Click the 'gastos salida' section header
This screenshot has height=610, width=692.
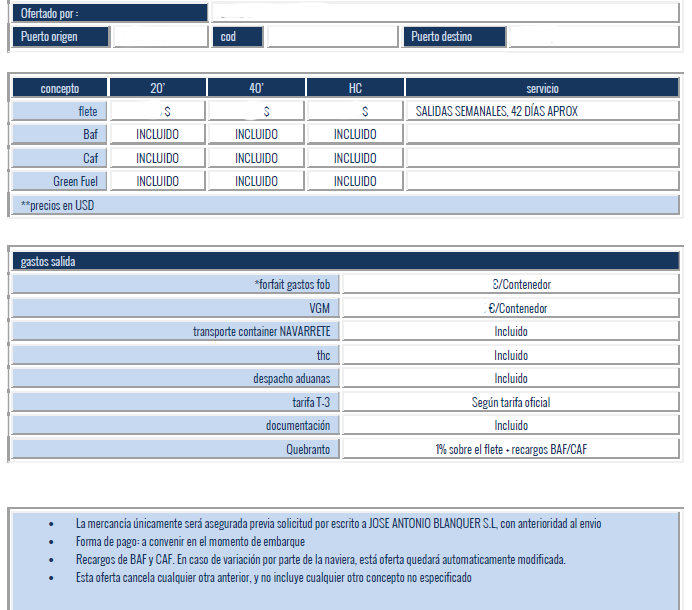click(x=346, y=261)
